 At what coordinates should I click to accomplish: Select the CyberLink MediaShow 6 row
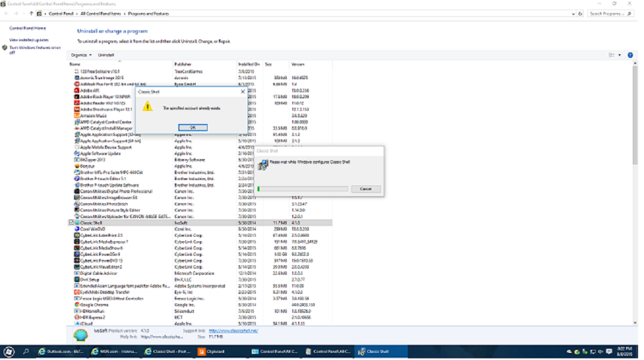tap(200, 249)
